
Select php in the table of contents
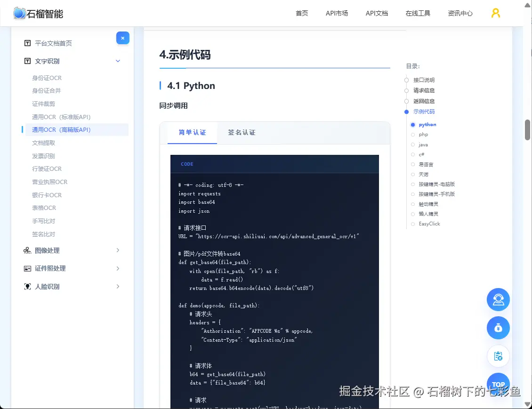(x=423, y=135)
